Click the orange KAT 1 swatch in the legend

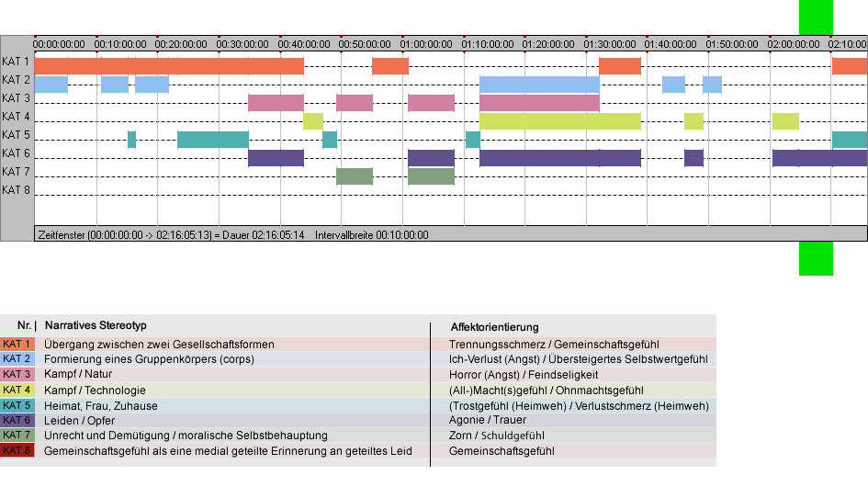point(17,344)
